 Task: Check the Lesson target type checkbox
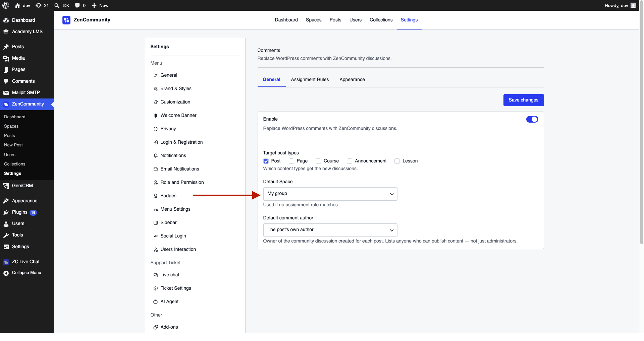397,161
